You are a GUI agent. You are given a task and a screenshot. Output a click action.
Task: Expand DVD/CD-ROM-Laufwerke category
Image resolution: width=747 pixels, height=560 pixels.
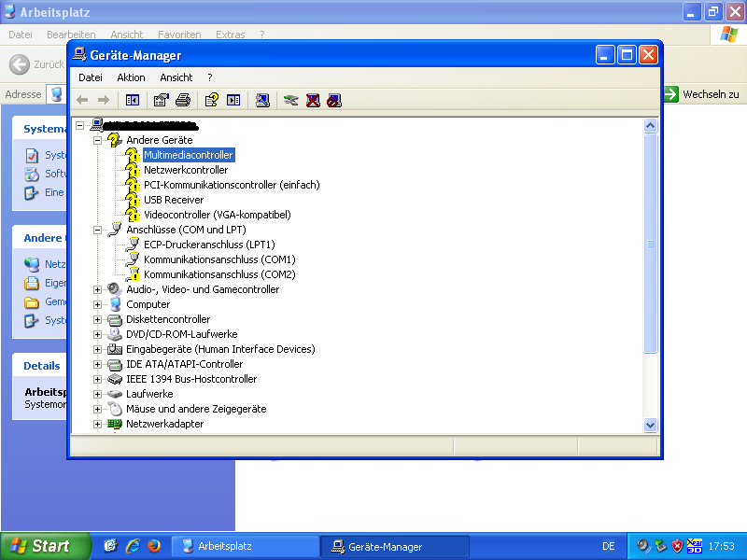[98, 334]
